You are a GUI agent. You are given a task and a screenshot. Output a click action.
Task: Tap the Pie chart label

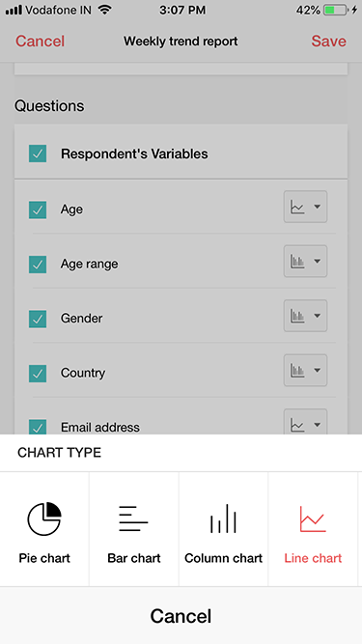pyautogui.click(x=44, y=558)
